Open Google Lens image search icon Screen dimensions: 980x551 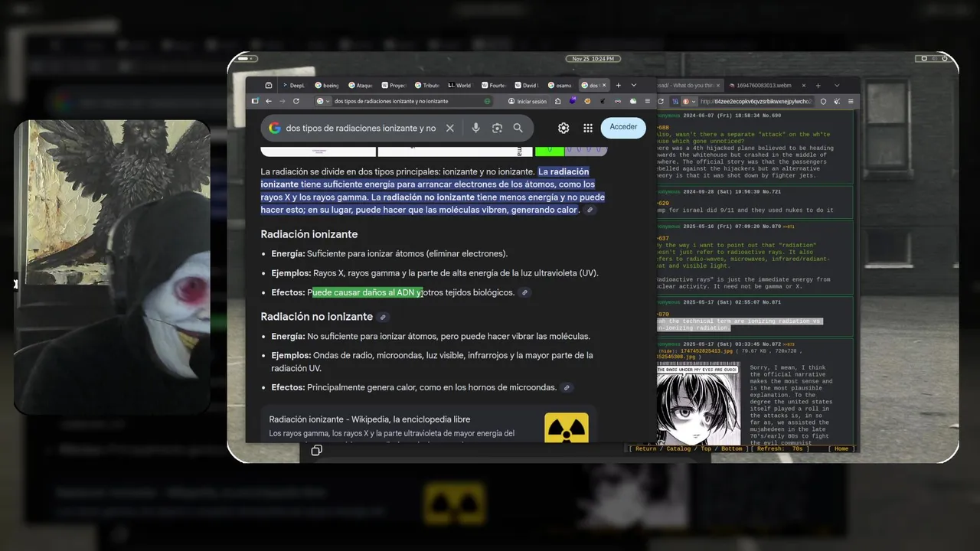[x=497, y=128]
